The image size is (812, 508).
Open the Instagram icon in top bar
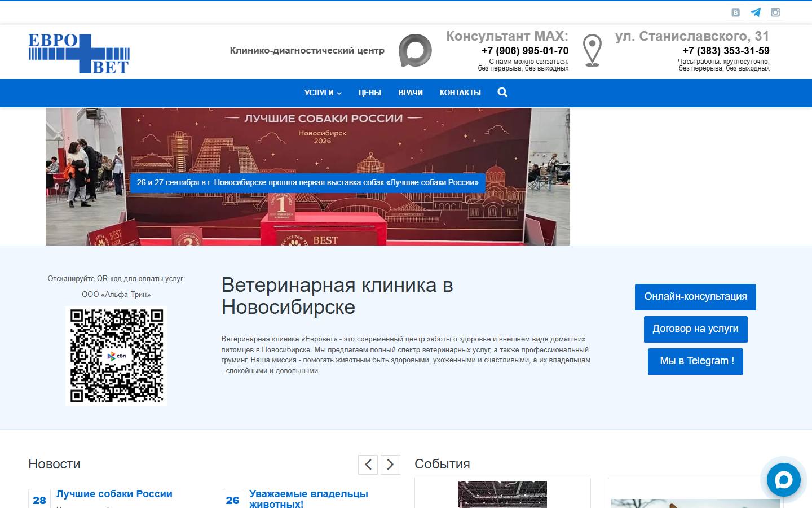point(775,12)
